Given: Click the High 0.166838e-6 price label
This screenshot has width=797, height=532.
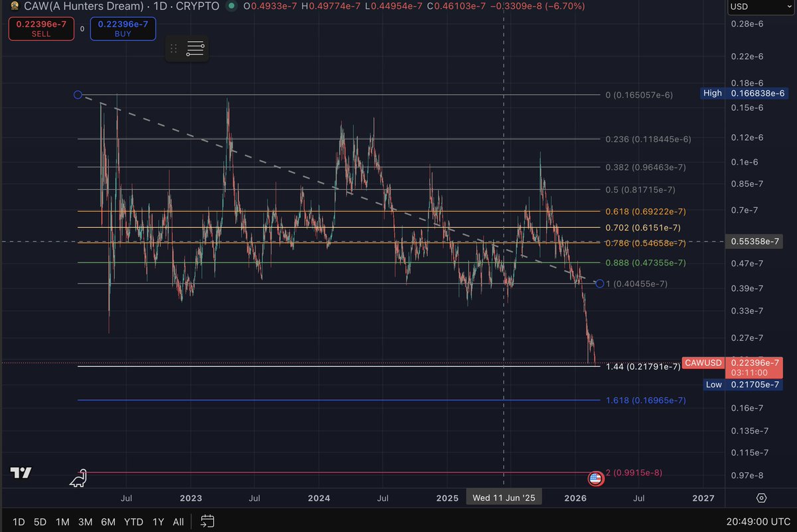Looking at the screenshot, I should pos(744,93).
